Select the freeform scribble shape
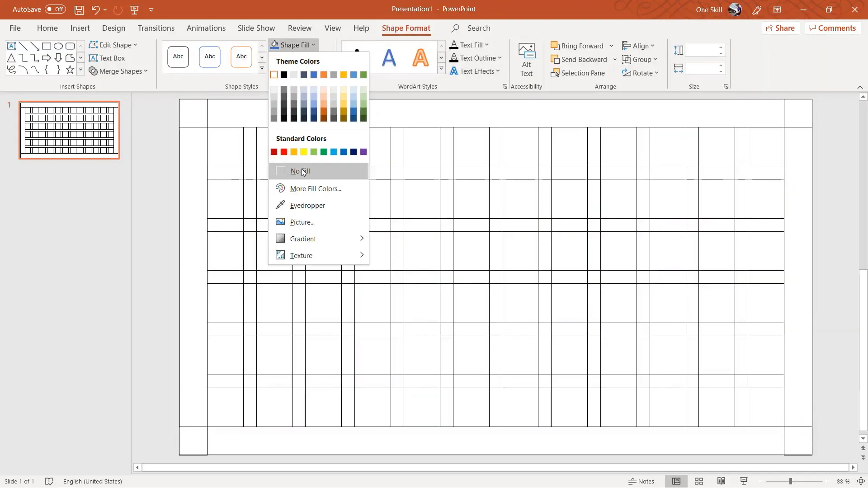 pos(11,70)
